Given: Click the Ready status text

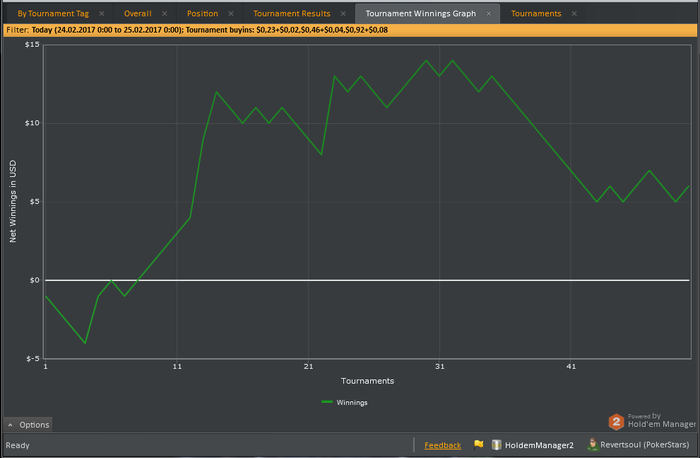Looking at the screenshot, I should click(x=17, y=446).
